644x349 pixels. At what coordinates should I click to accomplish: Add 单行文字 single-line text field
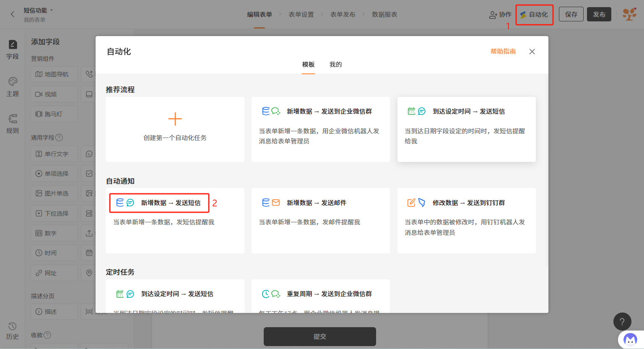click(x=55, y=154)
